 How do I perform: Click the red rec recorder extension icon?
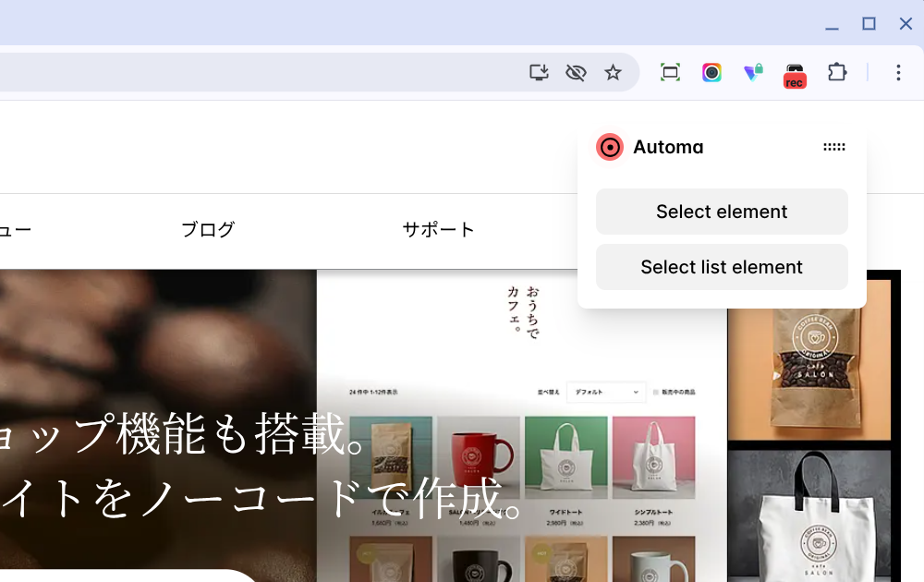[795, 76]
